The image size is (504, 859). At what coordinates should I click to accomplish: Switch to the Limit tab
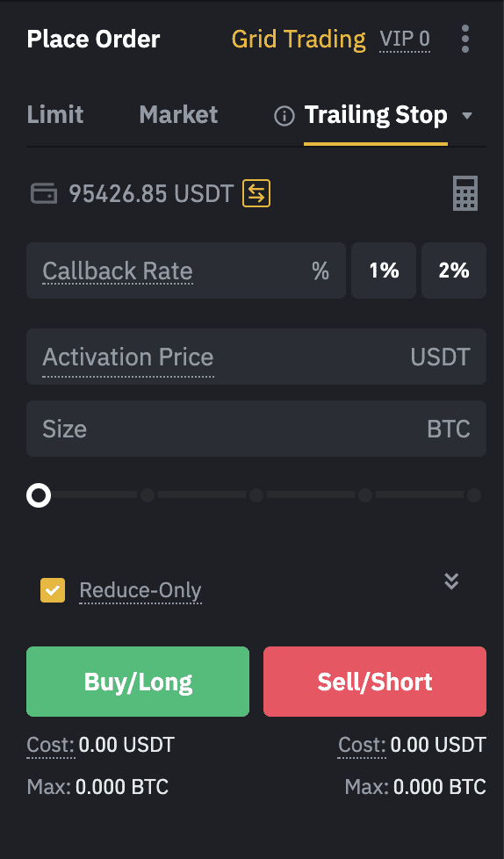(x=55, y=115)
